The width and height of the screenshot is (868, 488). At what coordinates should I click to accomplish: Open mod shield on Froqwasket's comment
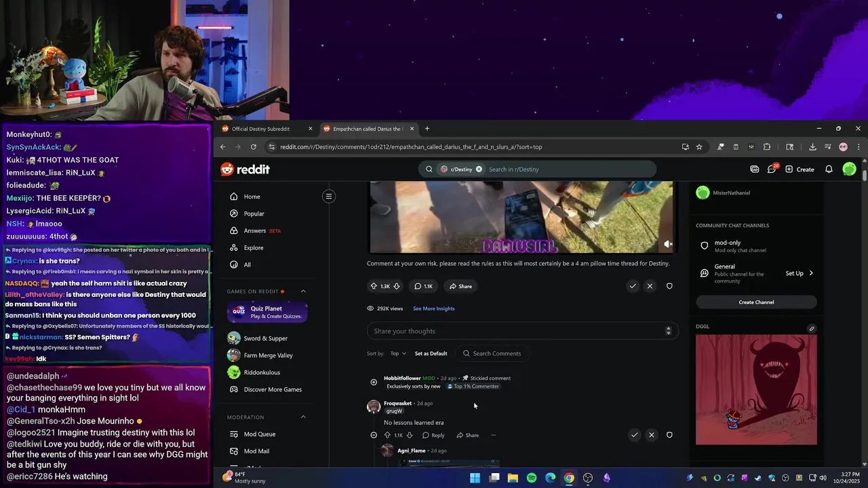click(x=669, y=434)
